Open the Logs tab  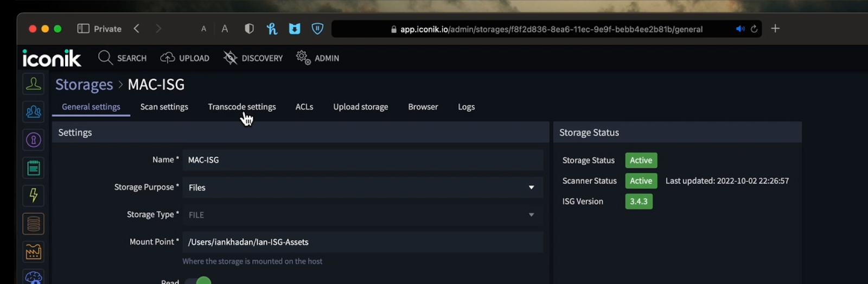[467, 107]
